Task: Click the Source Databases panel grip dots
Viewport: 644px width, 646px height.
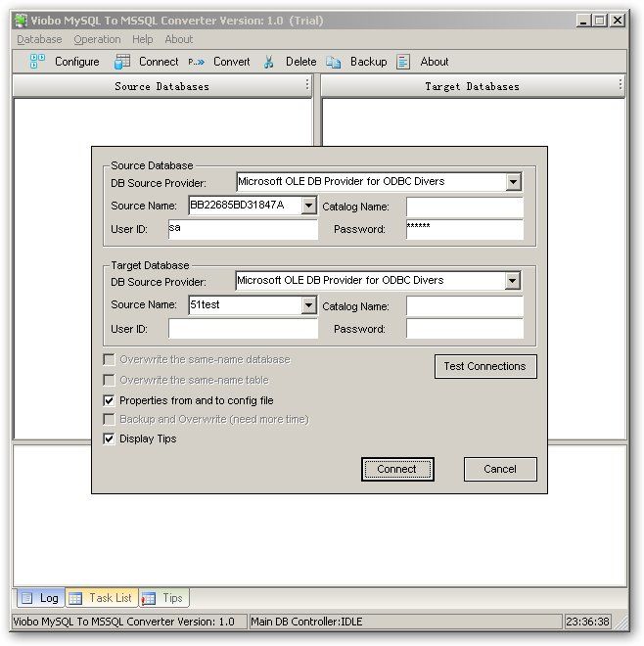Action: 307,84
